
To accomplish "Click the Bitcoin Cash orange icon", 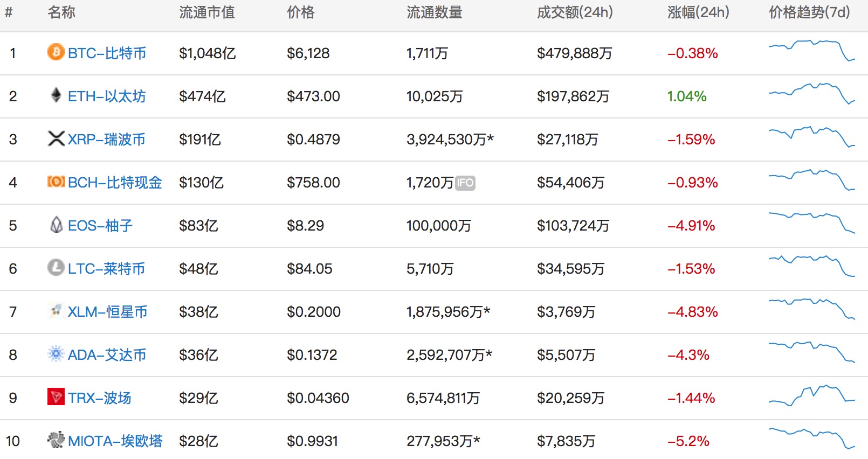I will coord(56,182).
